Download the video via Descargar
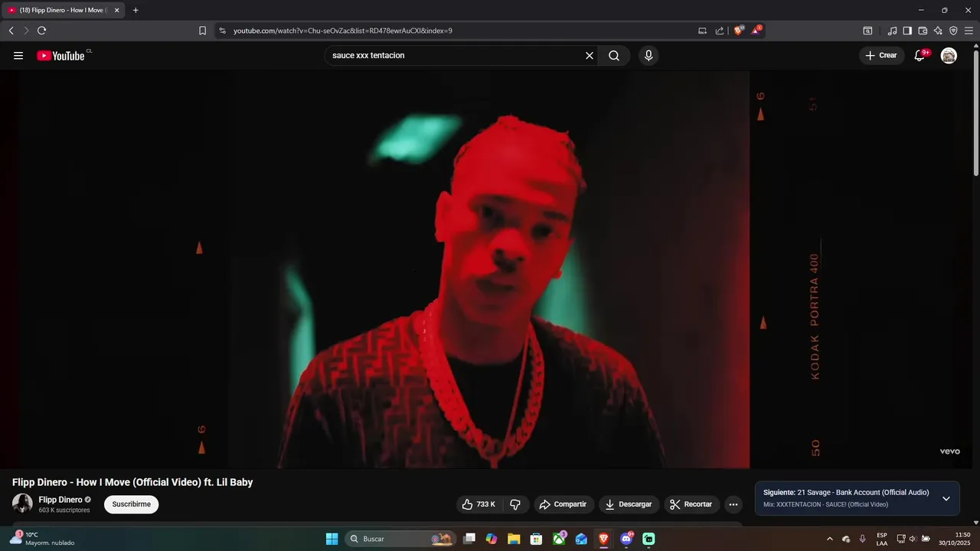This screenshot has height=551, width=980. tap(629, 504)
